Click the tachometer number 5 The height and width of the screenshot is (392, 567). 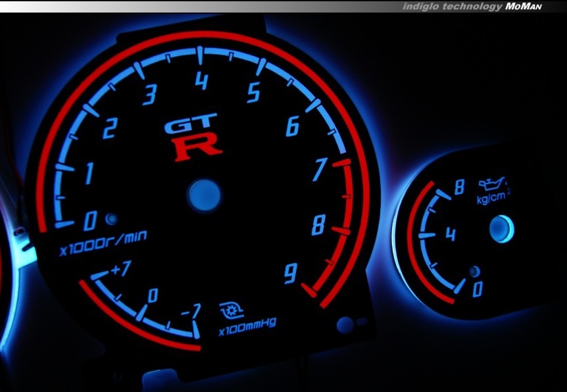(254, 92)
